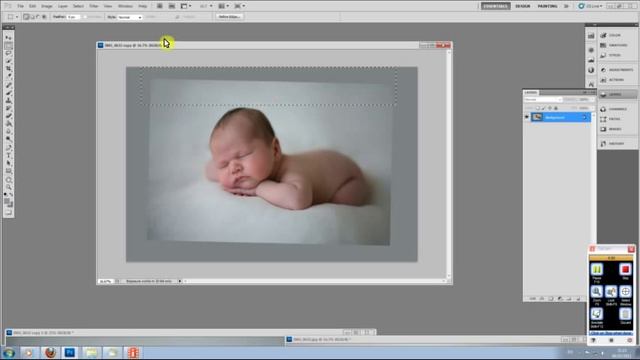Open the View Extras dropdown
The width and height of the screenshot is (640, 360).
tap(186, 6)
